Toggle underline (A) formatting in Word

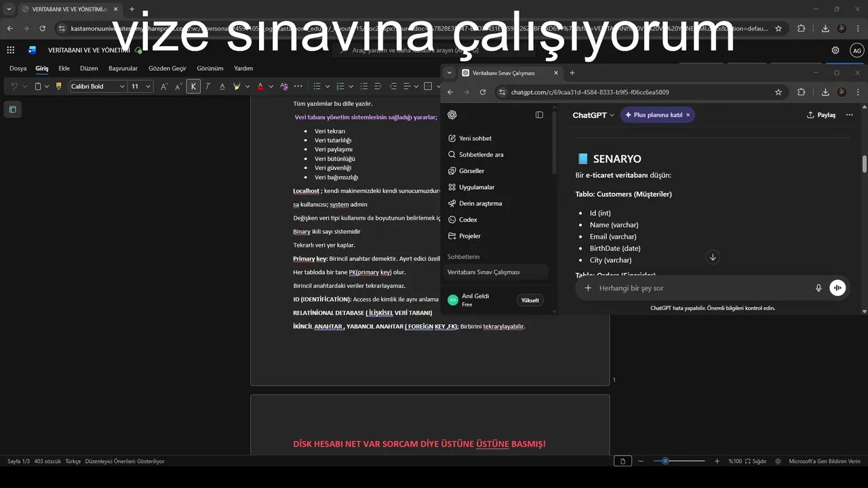(222, 86)
